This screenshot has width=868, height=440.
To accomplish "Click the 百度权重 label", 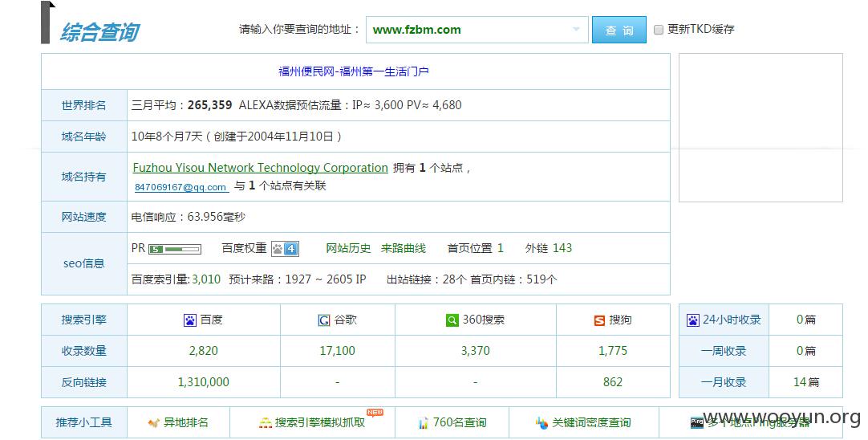I will (x=244, y=248).
